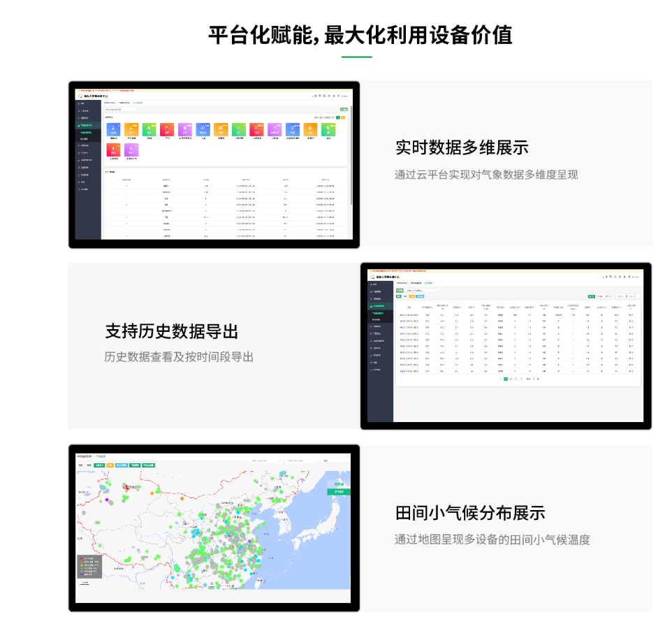
Task: Click the rightmost green sensor tile in the top row
Action: [x=328, y=129]
